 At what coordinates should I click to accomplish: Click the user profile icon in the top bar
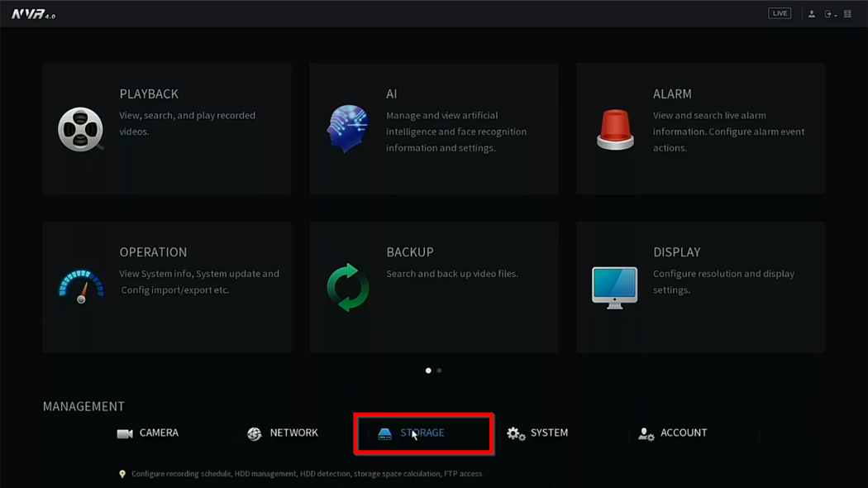tap(812, 14)
